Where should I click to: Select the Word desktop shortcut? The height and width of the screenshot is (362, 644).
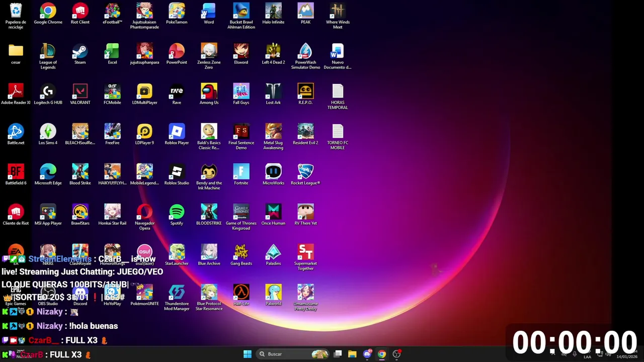(x=209, y=14)
